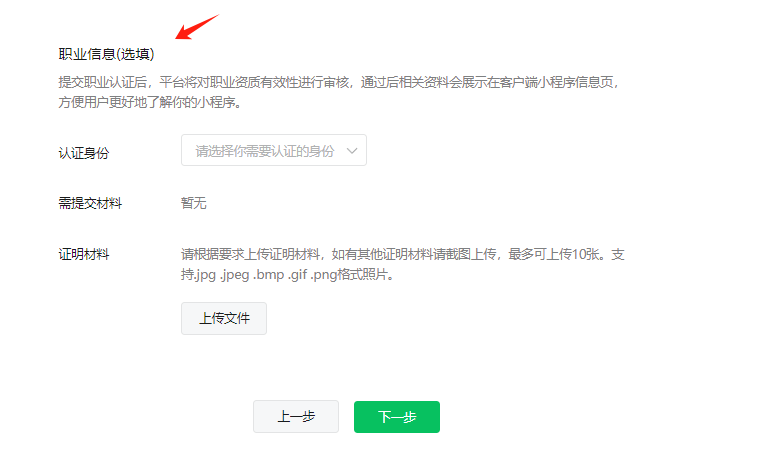Click the red arrow annotation above the heading
Screen dimensions: 761x450
197,27
